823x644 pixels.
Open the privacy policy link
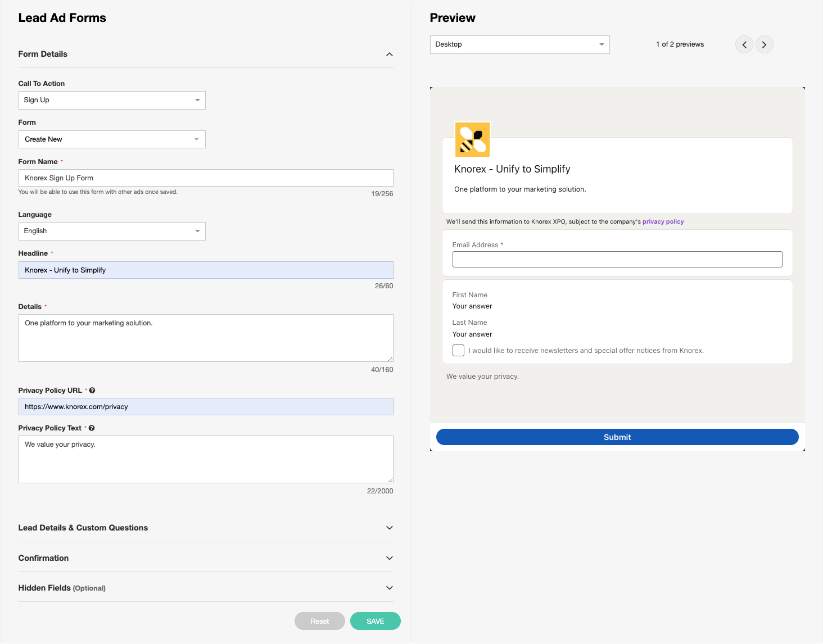(x=663, y=221)
